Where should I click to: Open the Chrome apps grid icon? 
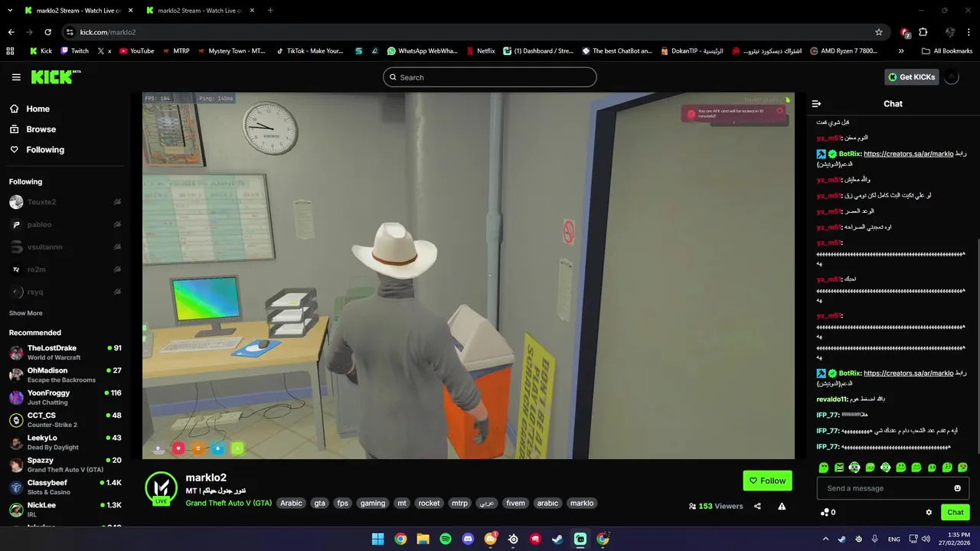10,51
